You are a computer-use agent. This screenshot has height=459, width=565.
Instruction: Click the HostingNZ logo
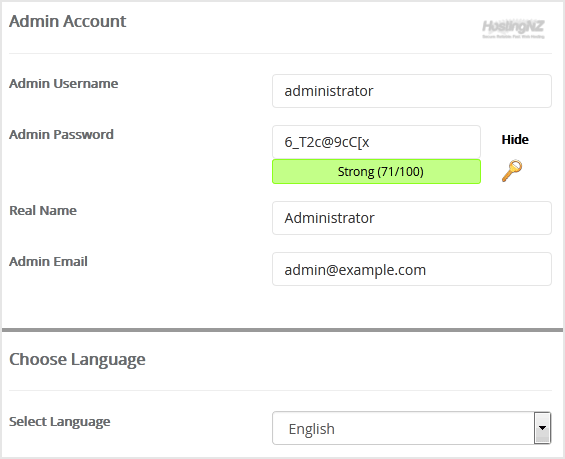[513, 29]
